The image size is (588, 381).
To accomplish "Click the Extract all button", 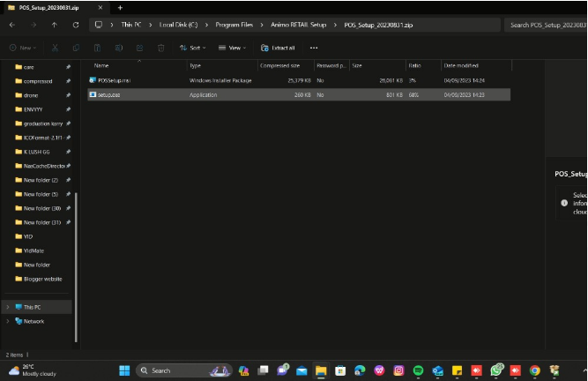I will coord(278,48).
